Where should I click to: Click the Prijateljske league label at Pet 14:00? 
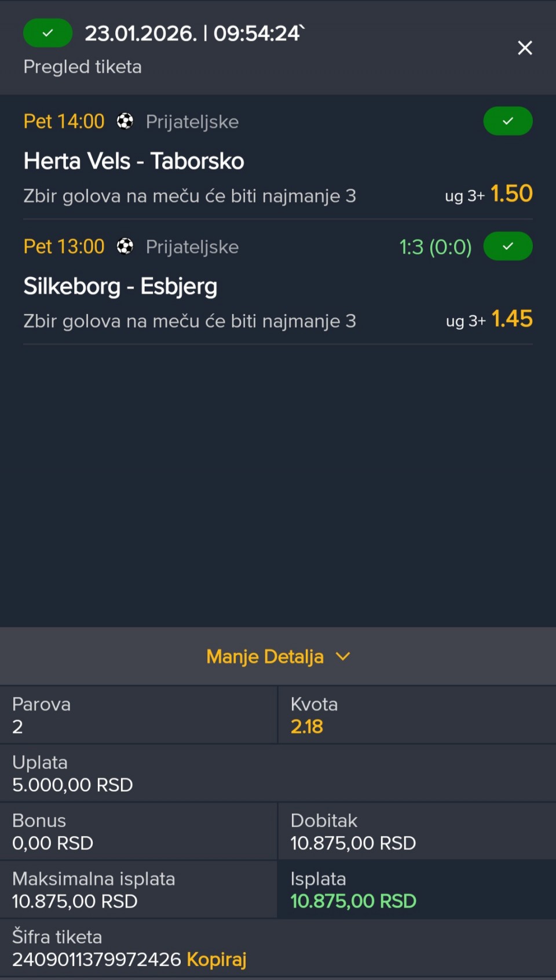click(192, 122)
